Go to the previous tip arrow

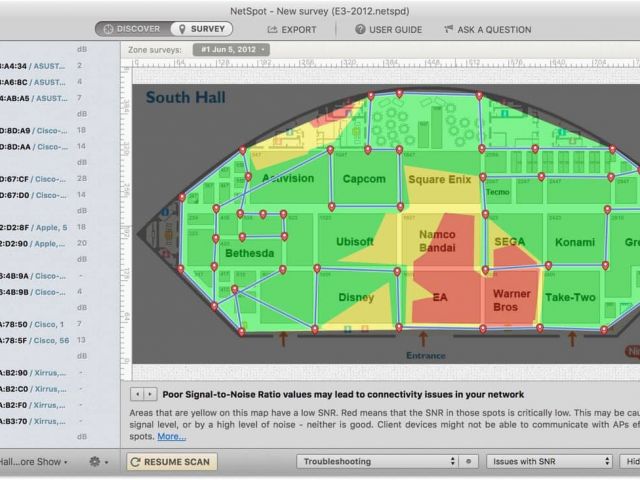138,394
